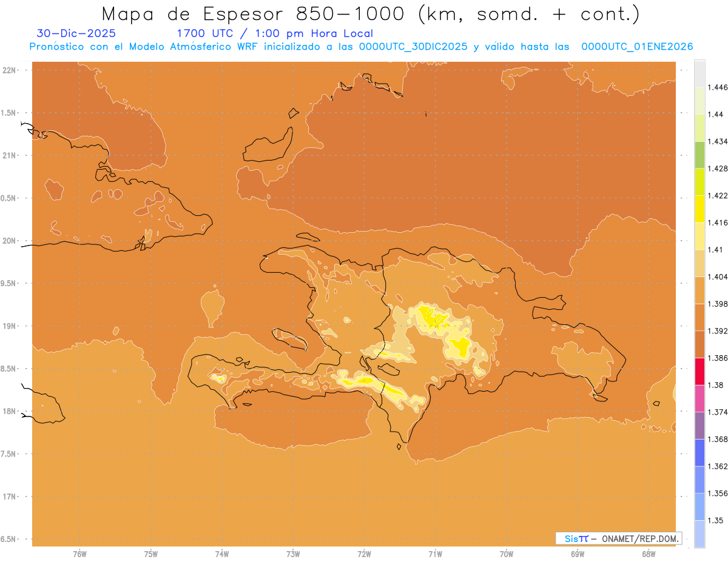Click the legend value 1.446

point(718,87)
